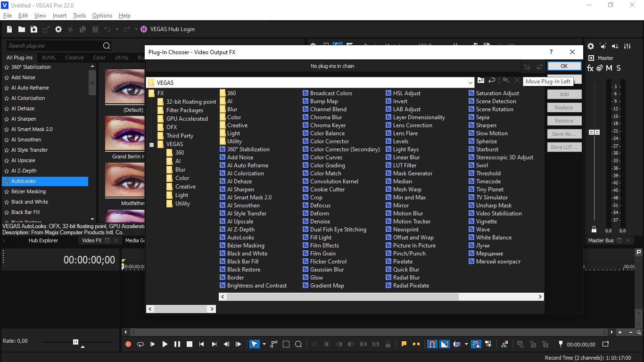Click the Zoom magnifier tool in timeline toolbar
Image resolution: width=644 pixels, height=362 pixels.
[x=298, y=345]
